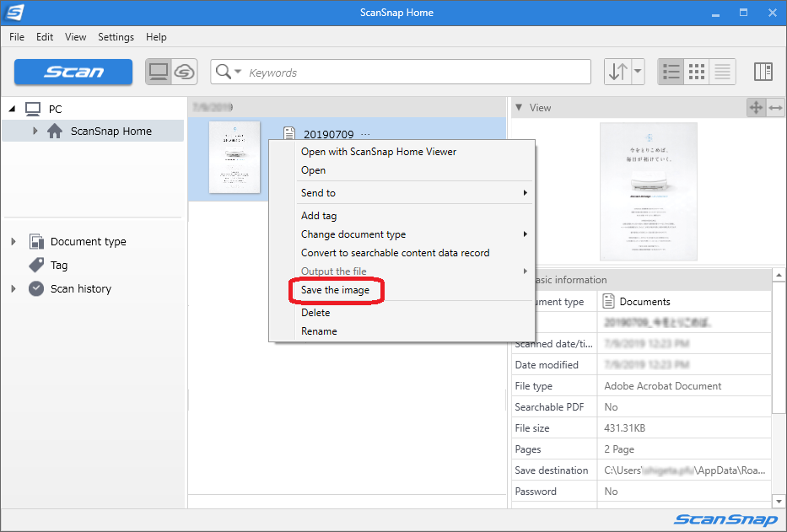
Task: Select the fit-to-window preview icon
Action: 756,108
